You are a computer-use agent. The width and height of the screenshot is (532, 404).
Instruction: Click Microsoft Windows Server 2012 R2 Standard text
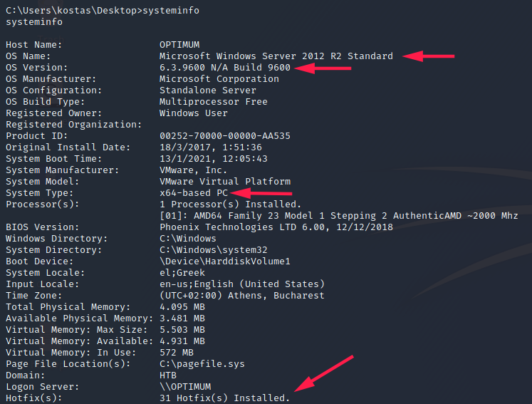(x=276, y=56)
